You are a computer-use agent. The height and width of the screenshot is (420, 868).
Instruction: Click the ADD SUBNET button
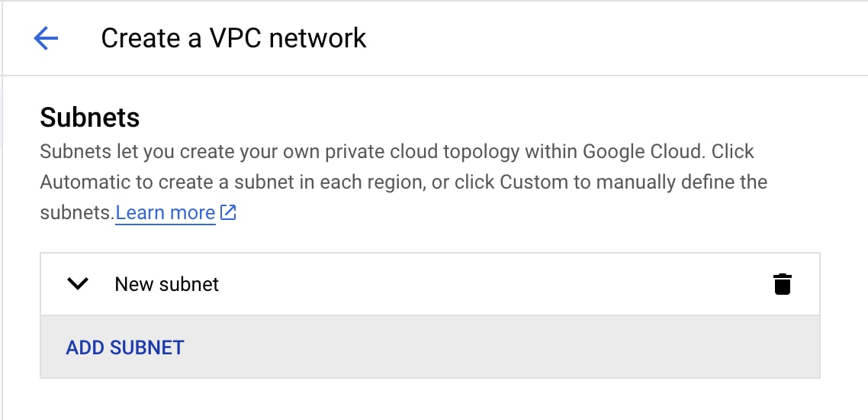pos(124,347)
